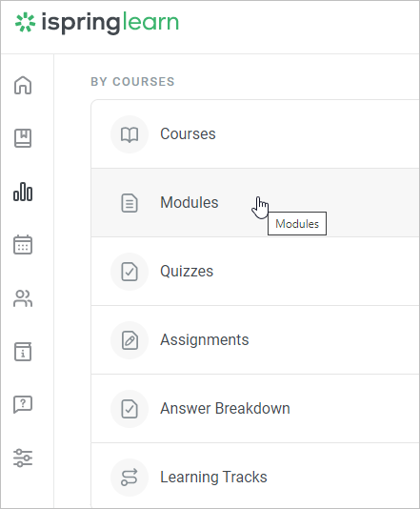Click the document icon beside Modules
Image resolution: width=420 pixels, height=509 pixels.
point(130,203)
